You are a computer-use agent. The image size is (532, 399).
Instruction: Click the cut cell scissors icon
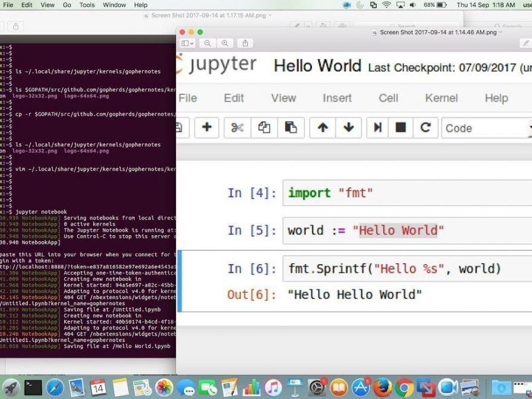coord(237,128)
